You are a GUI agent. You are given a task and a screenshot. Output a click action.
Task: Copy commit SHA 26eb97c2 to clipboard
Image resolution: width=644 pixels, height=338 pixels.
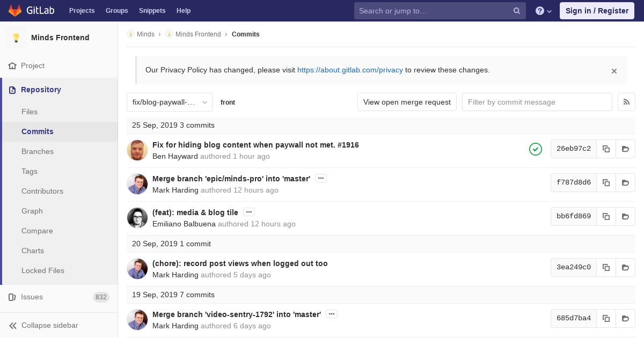606,149
